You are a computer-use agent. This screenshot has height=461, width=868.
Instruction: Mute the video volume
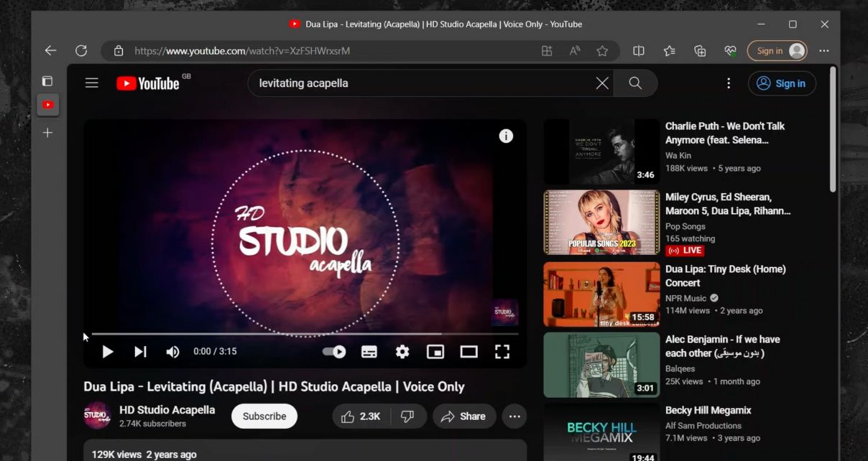coord(172,351)
